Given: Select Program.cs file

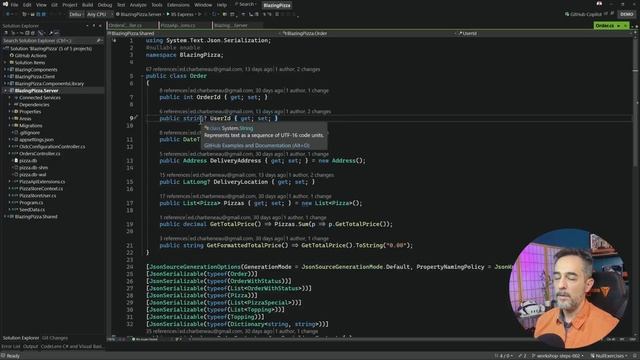Looking at the screenshot, I should (x=31, y=202).
